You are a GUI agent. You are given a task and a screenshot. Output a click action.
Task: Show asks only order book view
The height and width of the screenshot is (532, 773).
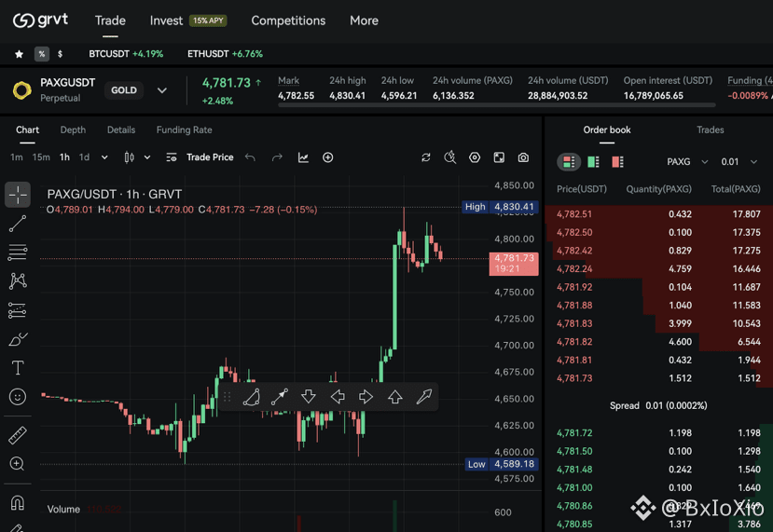coord(617,162)
